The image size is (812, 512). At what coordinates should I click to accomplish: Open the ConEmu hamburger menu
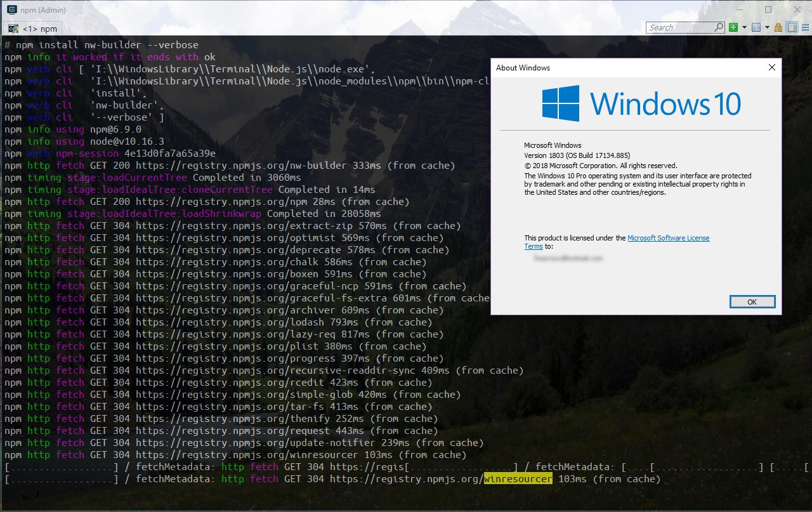click(x=804, y=27)
